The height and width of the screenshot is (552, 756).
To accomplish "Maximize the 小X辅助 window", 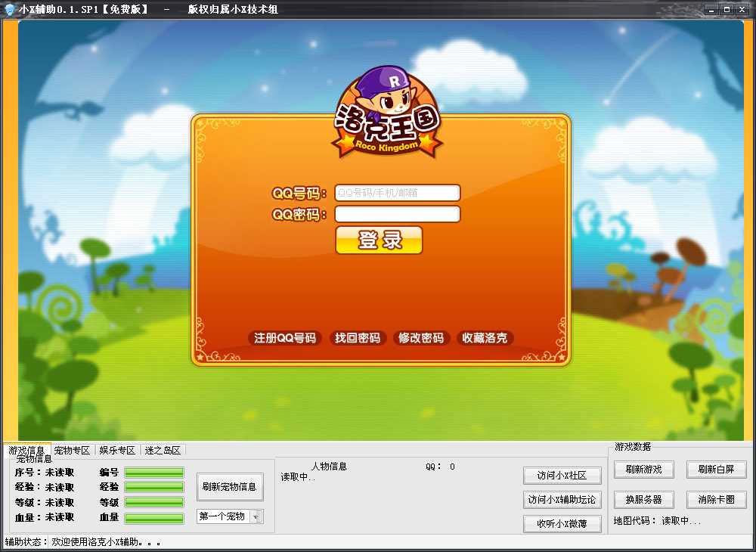I will pyautogui.click(x=727, y=9).
